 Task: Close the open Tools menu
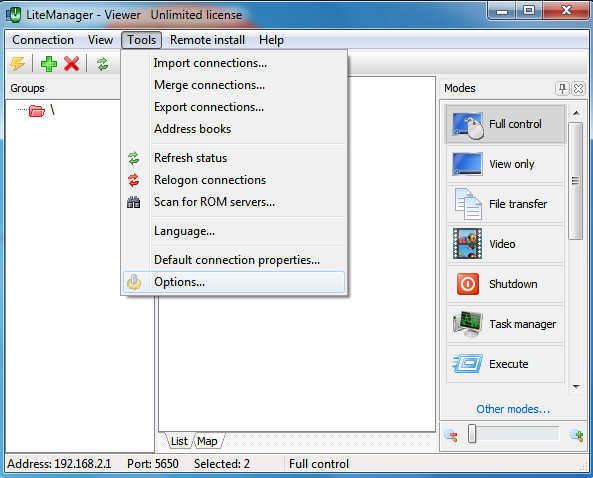pos(141,40)
